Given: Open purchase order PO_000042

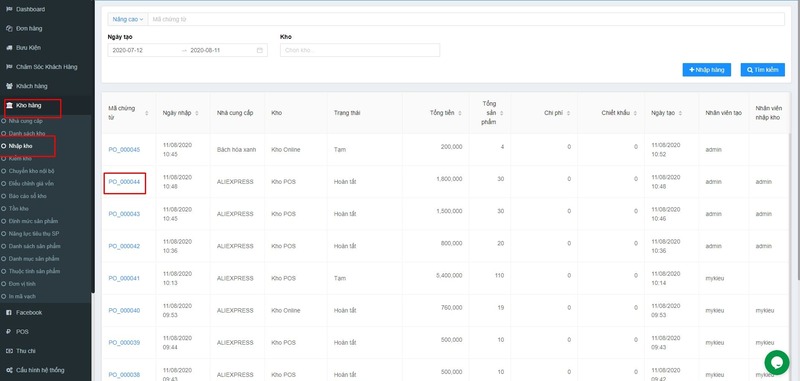Looking at the screenshot, I should (124, 246).
